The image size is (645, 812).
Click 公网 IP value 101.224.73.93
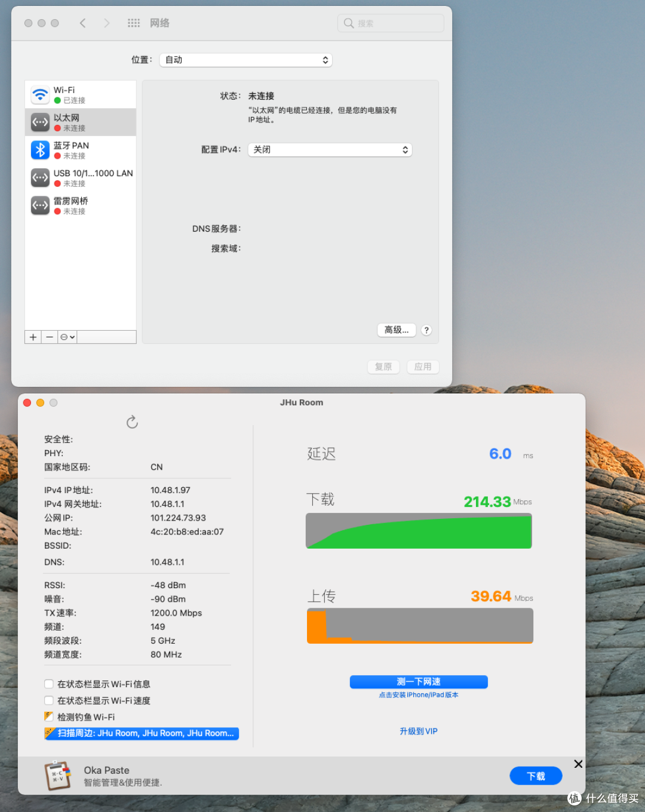click(x=178, y=518)
